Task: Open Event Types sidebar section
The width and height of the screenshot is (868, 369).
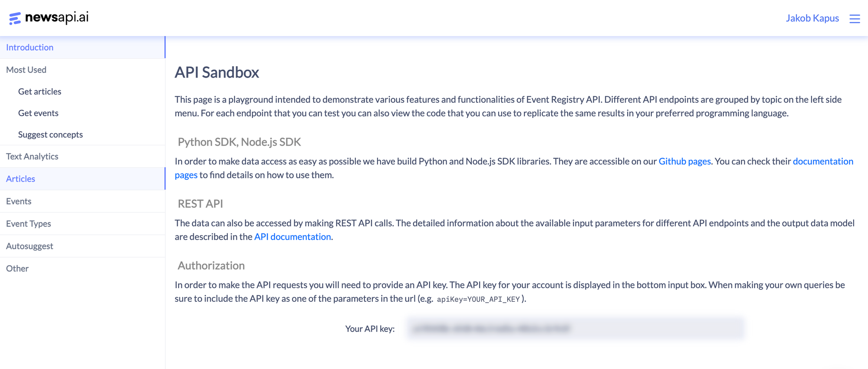Action: [82, 224]
